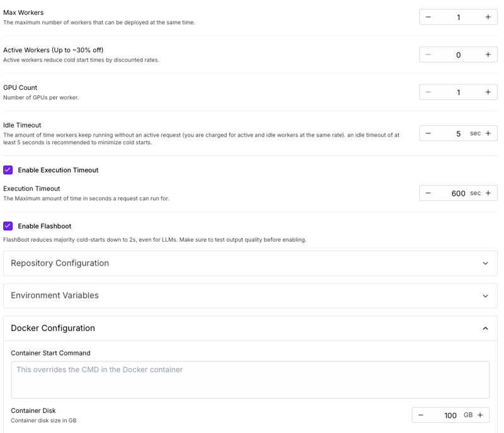The height and width of the screenshot is (433, 504).
Task: Decrease Container Disk size with minus icon
Action: point(421,415)
